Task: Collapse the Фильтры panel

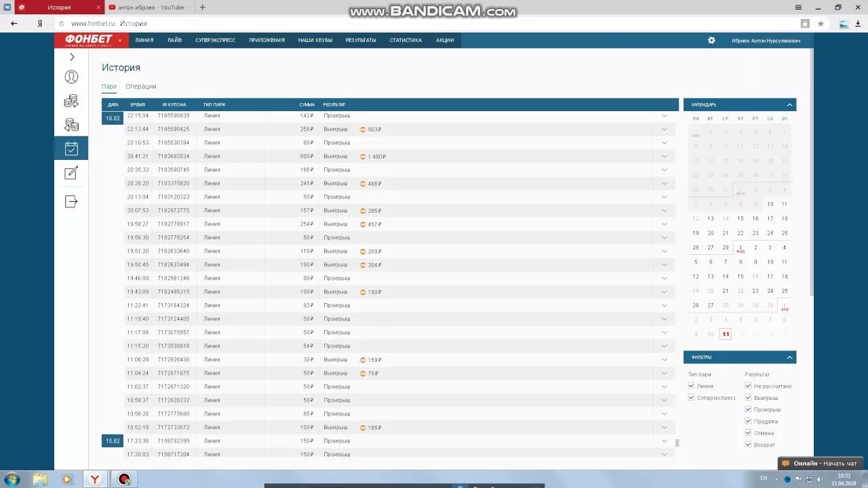Action: pyautogui.click(x=789, y=357)
